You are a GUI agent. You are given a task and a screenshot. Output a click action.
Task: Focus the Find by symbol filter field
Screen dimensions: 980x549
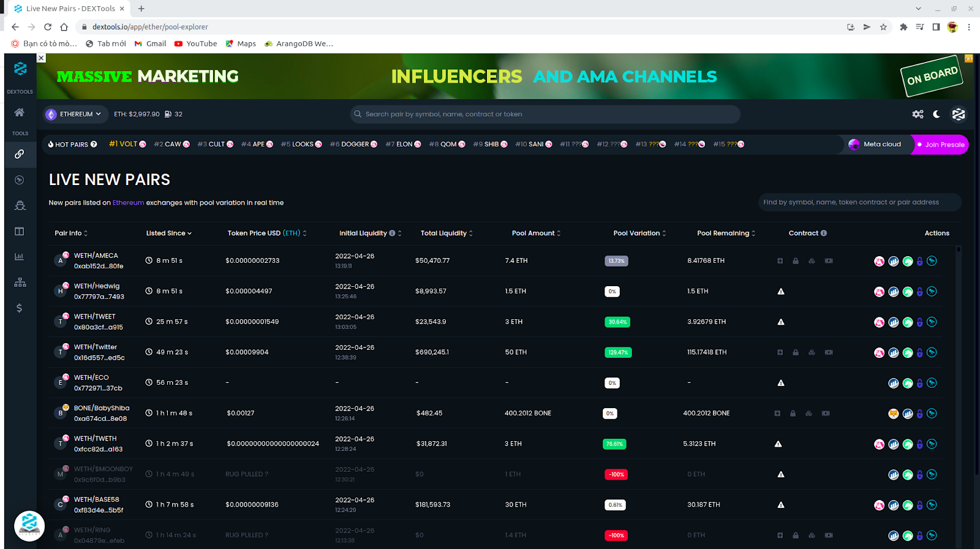pos(860,202)
